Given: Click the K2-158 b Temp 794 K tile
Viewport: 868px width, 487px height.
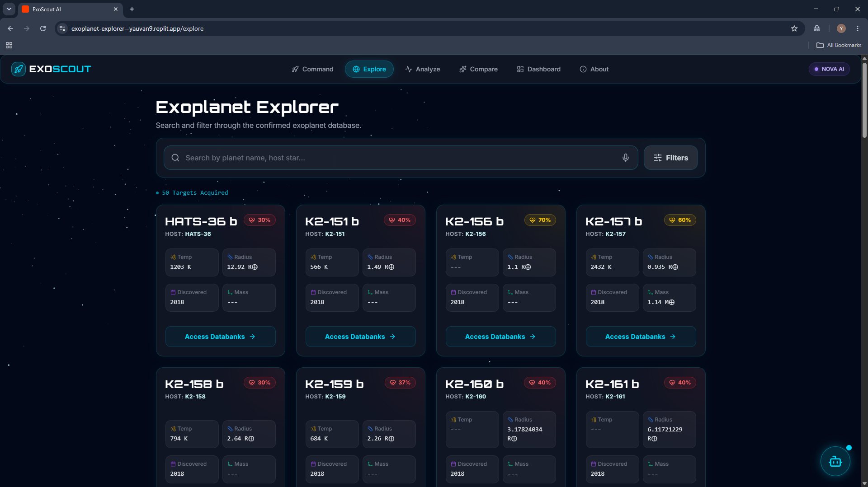Looking at the screenshot, I should 192,434.
